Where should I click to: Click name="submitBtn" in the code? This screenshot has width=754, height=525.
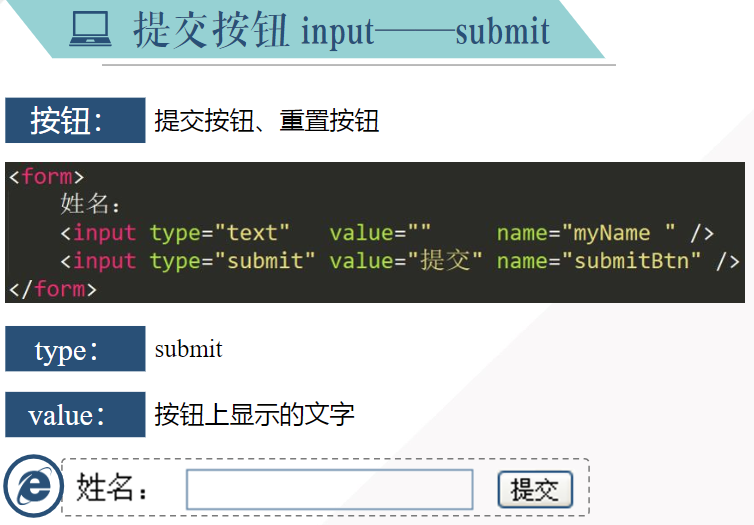pyautogui.click(x=599, y=261)
